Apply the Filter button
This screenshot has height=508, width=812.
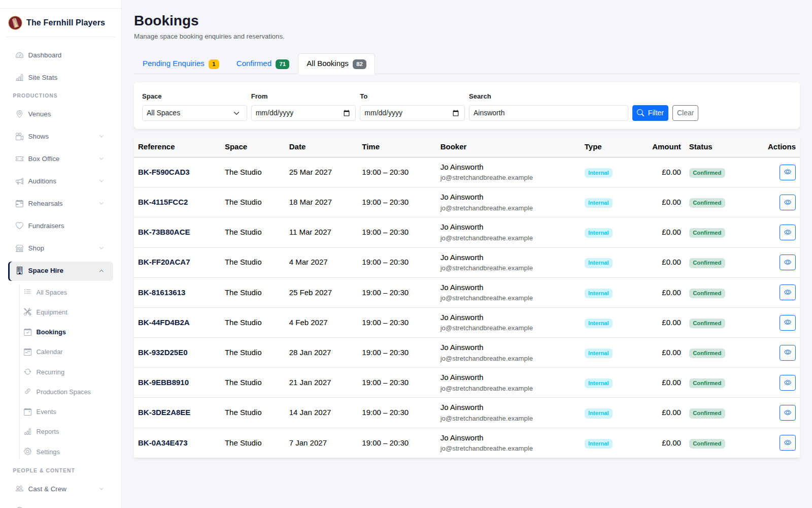650,113
